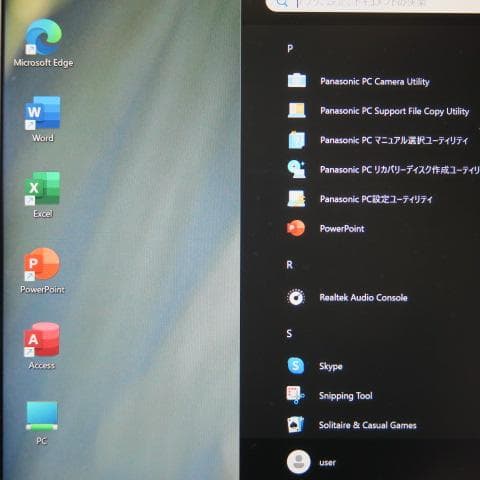The height and width of the screenshot is (480, 480).
Task: Jump to letter R section header
Action: click(290, 265)
